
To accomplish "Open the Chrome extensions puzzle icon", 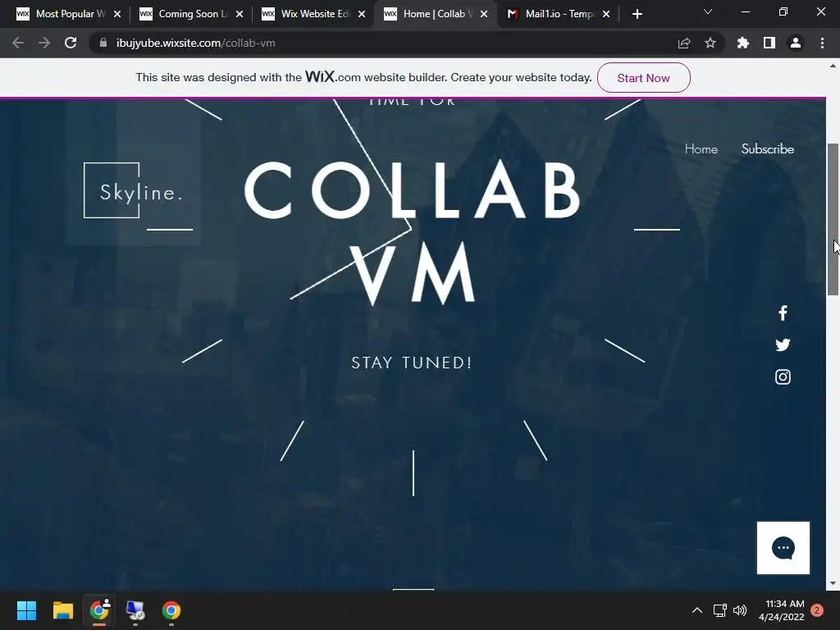I will click(742, 43).
